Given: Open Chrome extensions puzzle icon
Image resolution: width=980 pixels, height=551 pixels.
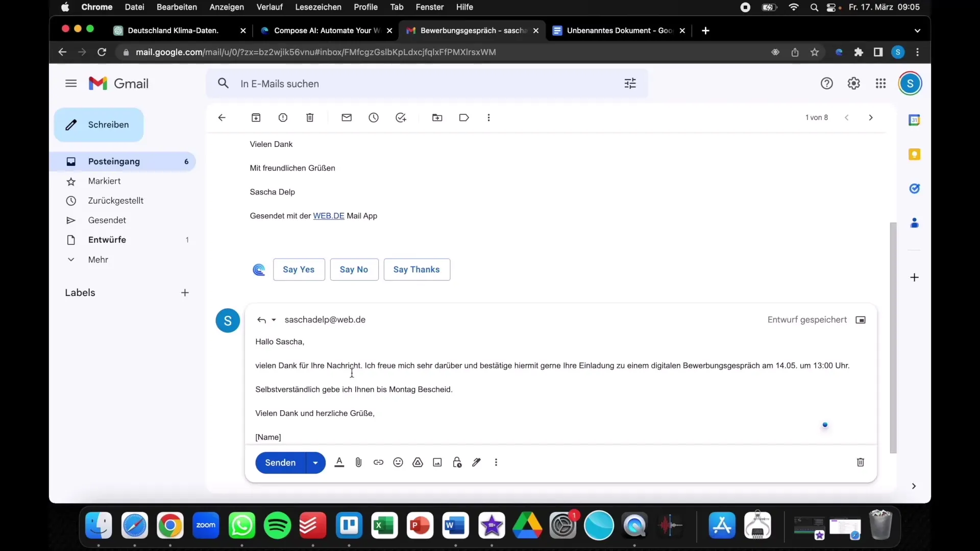Looking at the screenshot, I should click(x=859, y=53).
